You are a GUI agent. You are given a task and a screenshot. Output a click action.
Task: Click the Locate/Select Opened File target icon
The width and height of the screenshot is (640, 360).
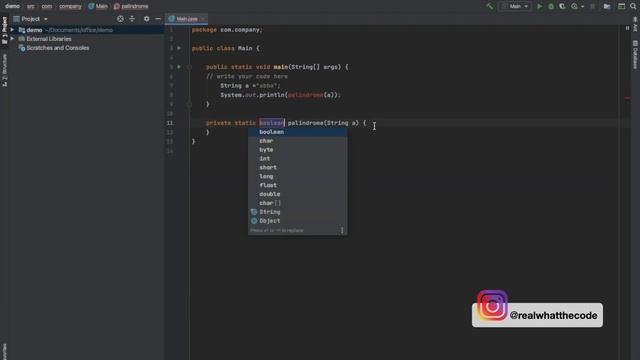click(120, 19)
